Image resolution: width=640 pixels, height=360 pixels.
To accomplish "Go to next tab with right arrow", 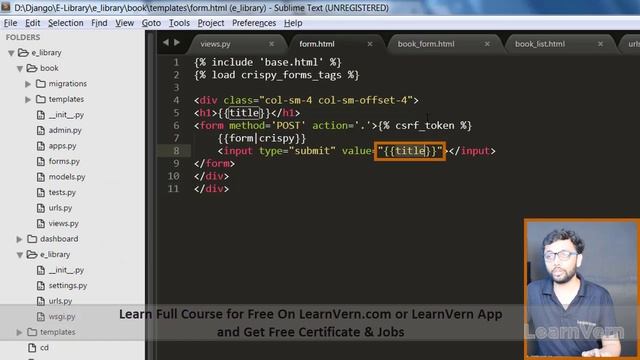I will tap(177, 42).
